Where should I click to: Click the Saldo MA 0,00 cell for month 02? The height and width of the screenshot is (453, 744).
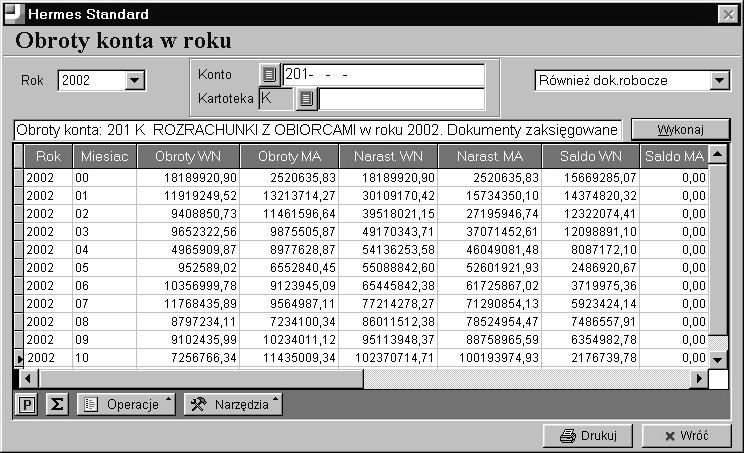674,214
